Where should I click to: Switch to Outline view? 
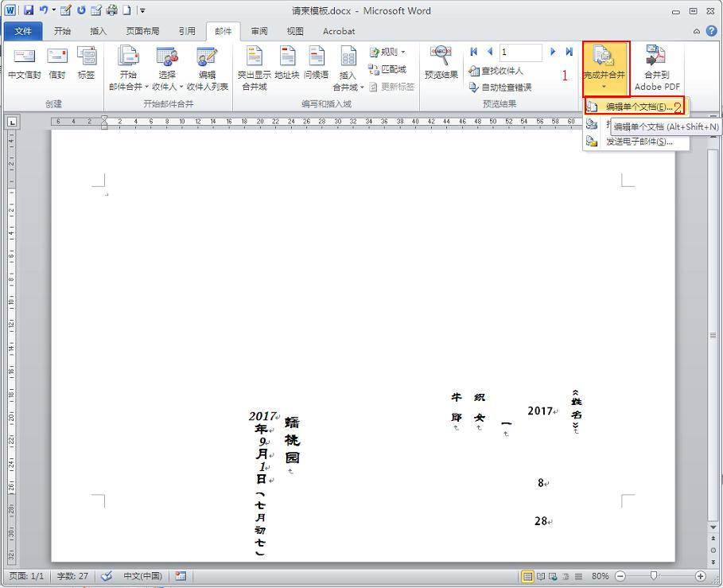coord(566,576)
